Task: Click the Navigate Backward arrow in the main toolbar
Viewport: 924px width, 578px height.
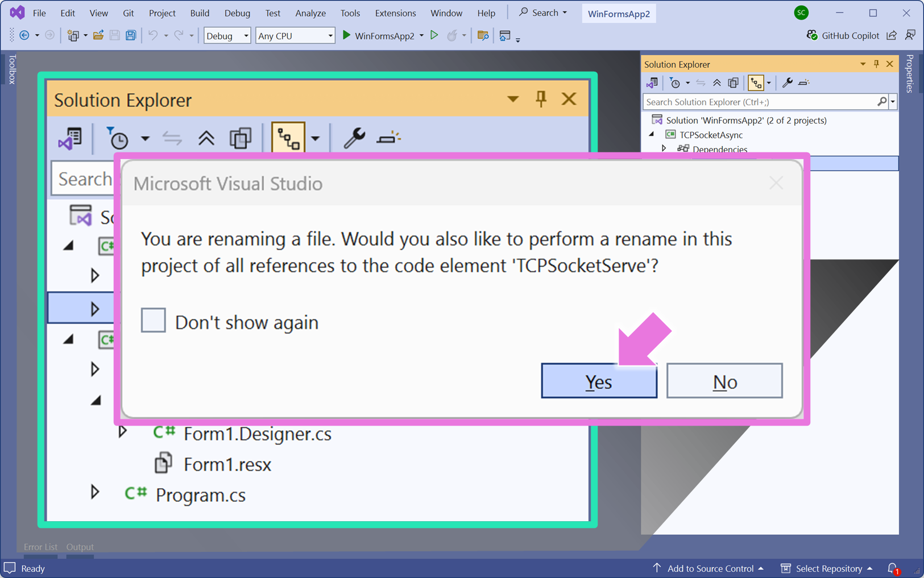Action: (x=24, y=35)
